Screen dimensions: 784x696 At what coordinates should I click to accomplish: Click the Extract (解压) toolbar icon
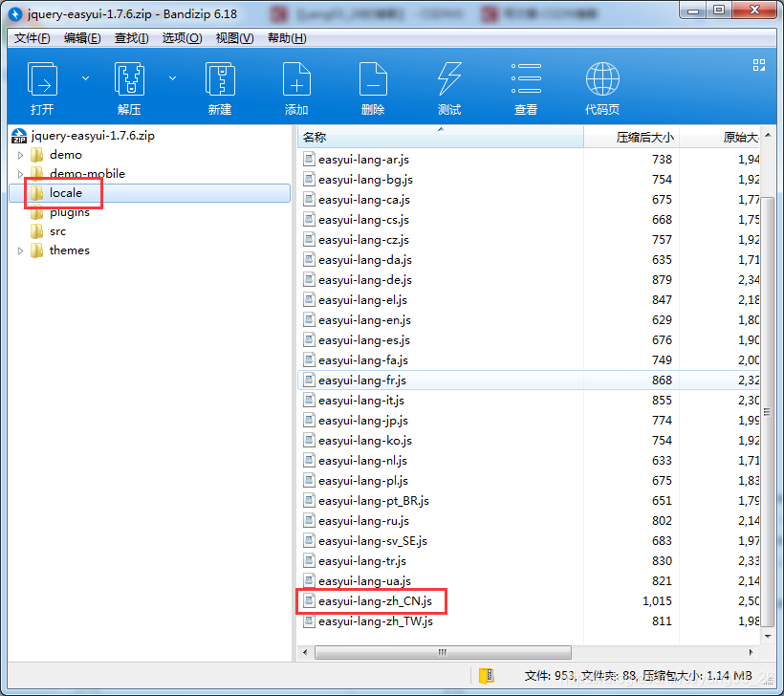coord(129,79)
